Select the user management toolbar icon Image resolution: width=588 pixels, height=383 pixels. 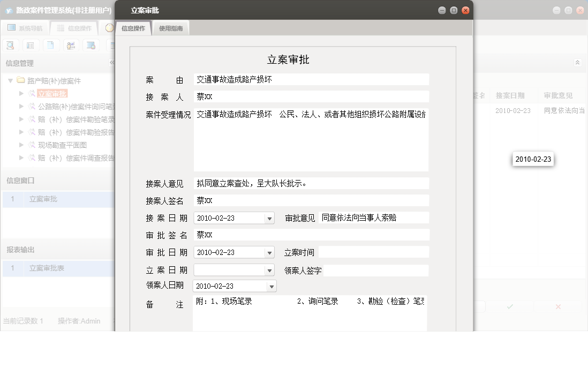pos(70,45)
